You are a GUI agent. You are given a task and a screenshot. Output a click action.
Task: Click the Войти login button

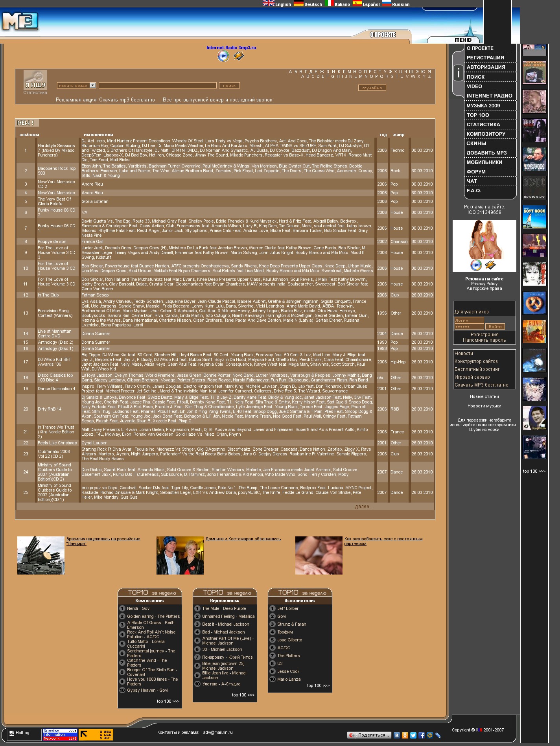pyautogui.click(x=495, y=326)
